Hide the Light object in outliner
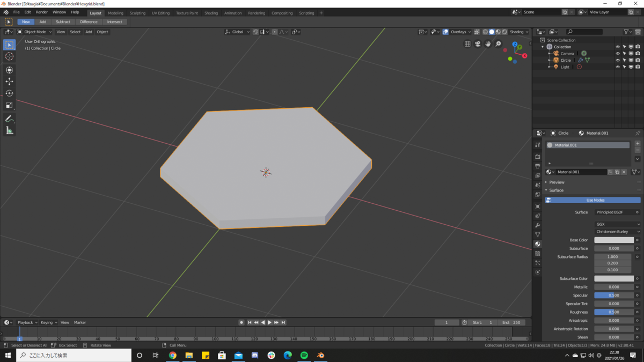Viewport: 644px width, 362px height. pos(618,67)
